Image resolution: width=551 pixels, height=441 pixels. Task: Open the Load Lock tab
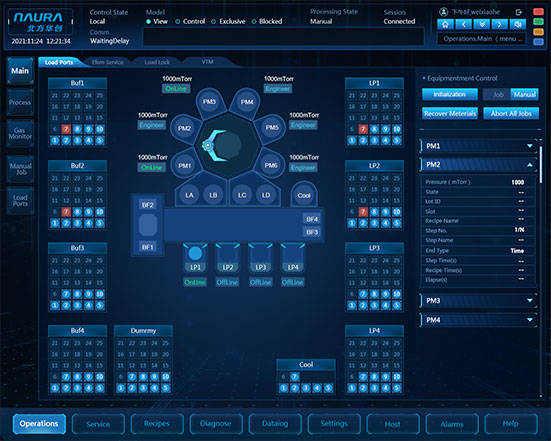point(157,62)
